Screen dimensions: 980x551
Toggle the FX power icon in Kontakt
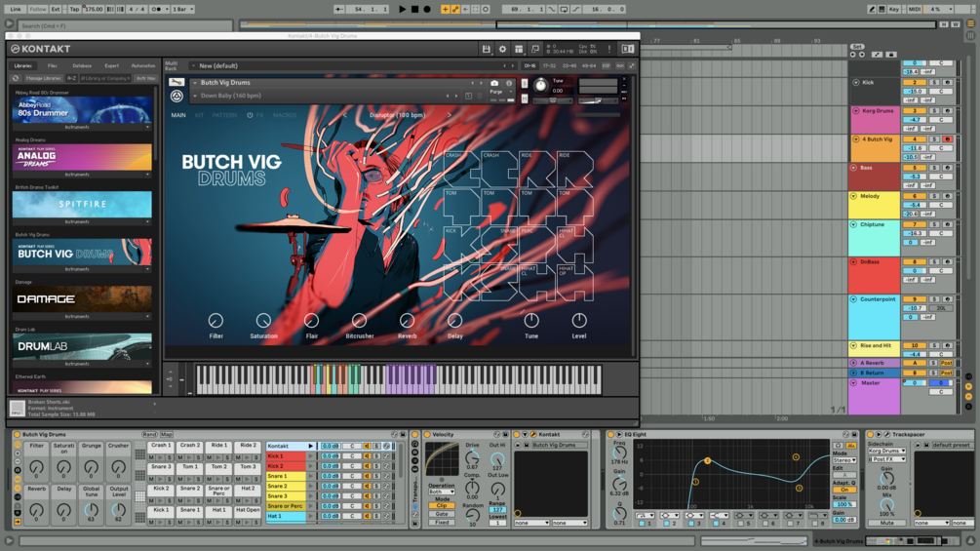[250, 115]
